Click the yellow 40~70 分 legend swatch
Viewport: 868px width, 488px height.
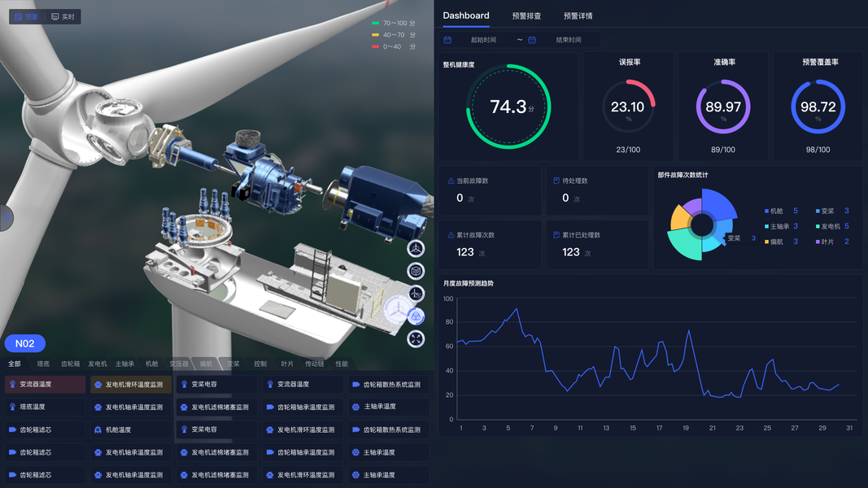coord(375,35)
